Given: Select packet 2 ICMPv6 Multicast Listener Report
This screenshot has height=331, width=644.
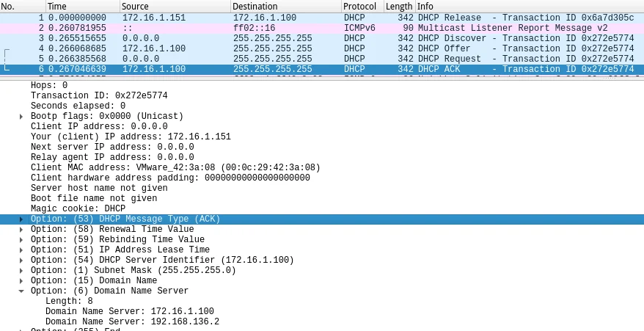Looking at the screenshot, I should 322,28.
